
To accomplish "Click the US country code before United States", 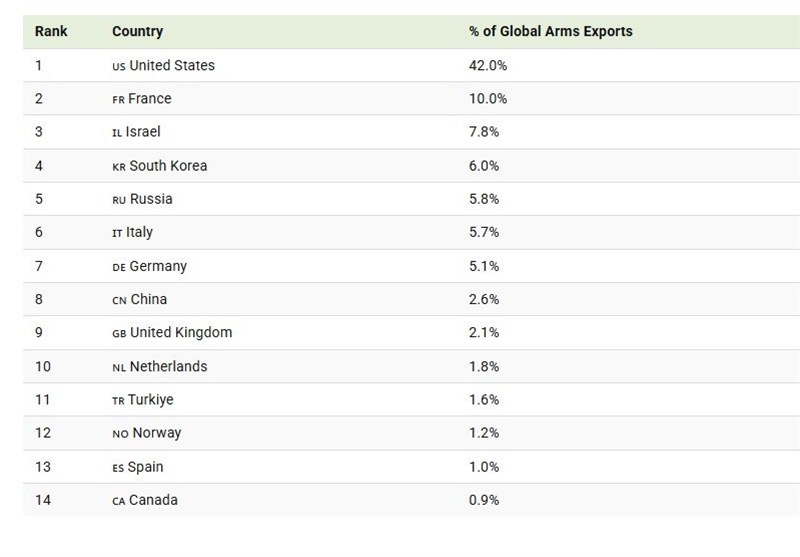I will point(118,66).
